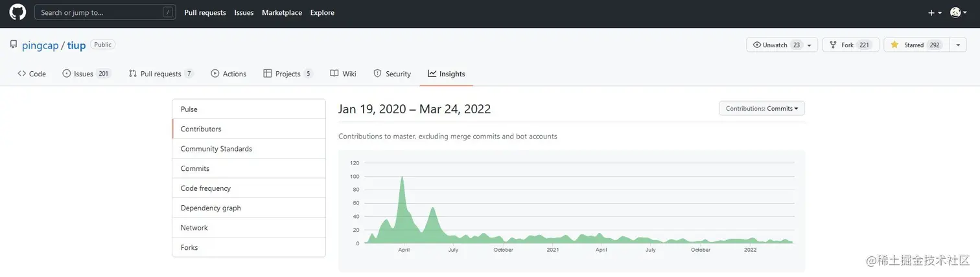Click the Code tab brackets icon
Viewport: 980px width, 277px height.
point(21,74)
